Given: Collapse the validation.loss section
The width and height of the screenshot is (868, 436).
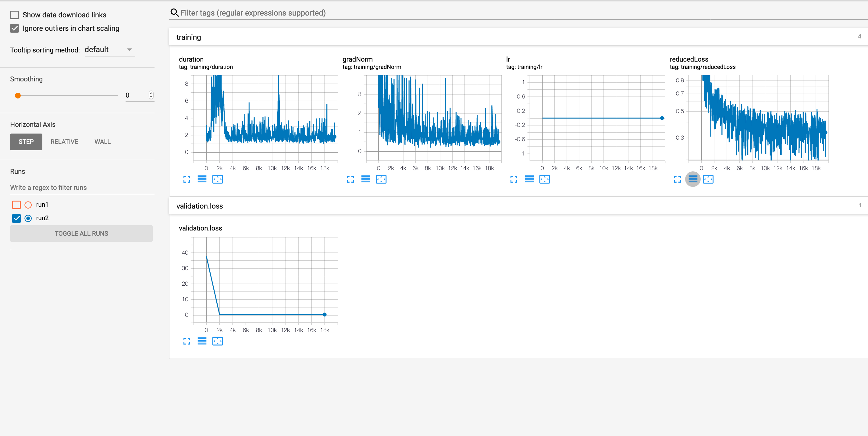Looking at the screenshot, I should [200, 206].
